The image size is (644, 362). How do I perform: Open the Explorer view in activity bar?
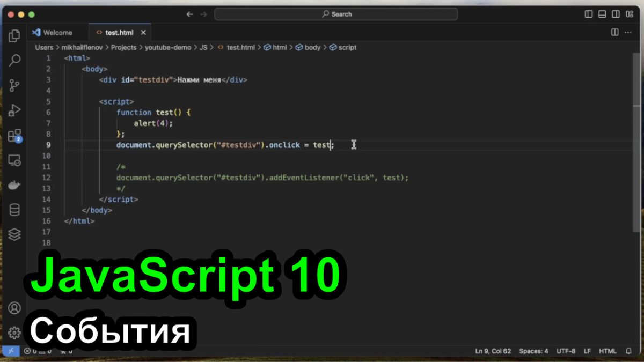coord(14,36)
